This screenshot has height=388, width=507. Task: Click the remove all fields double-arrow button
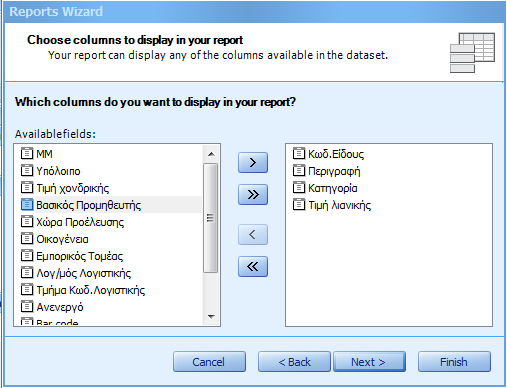(253, 266)
